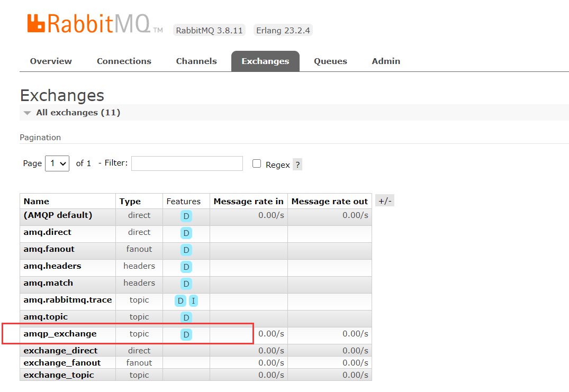Click the D badge in amqp_exchange row
Image resolution: width=569 pixels, height=392 pixels.
[x=186, y=335]
